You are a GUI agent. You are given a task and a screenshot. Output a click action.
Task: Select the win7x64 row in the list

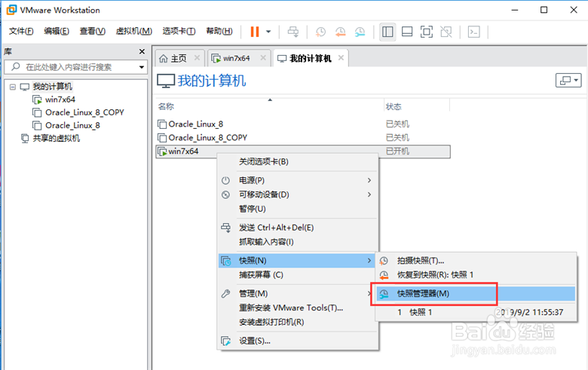coord(303,151)
